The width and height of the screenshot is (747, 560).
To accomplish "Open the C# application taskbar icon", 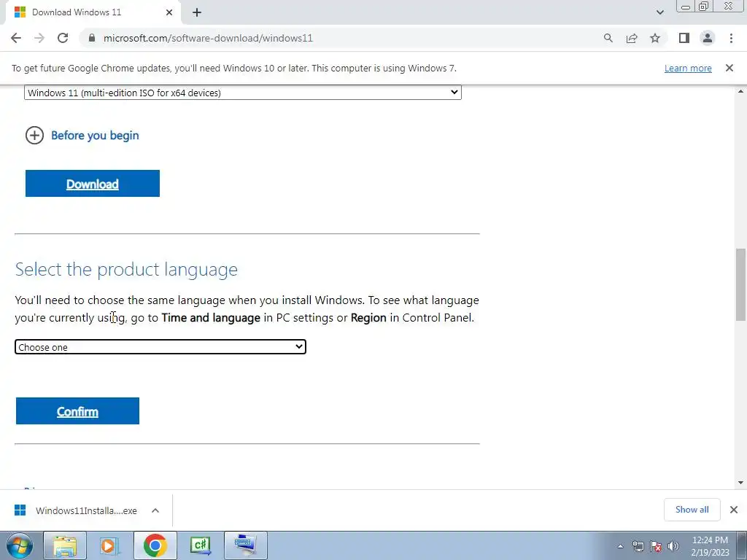I will tap(200, 545).
